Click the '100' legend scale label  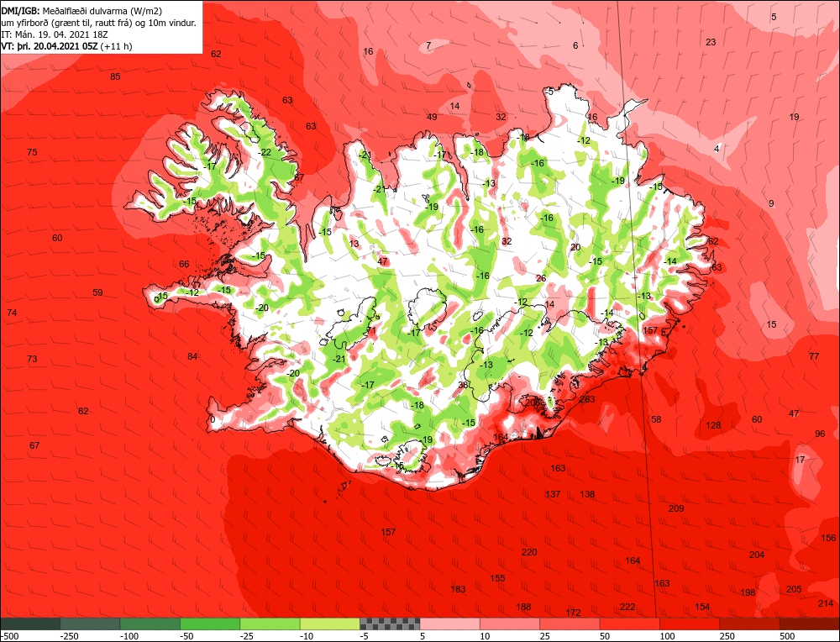(668, 636)
